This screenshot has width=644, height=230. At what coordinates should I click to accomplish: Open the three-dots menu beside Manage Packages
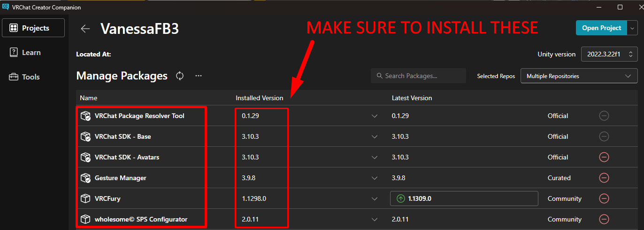tap(199, 76)
